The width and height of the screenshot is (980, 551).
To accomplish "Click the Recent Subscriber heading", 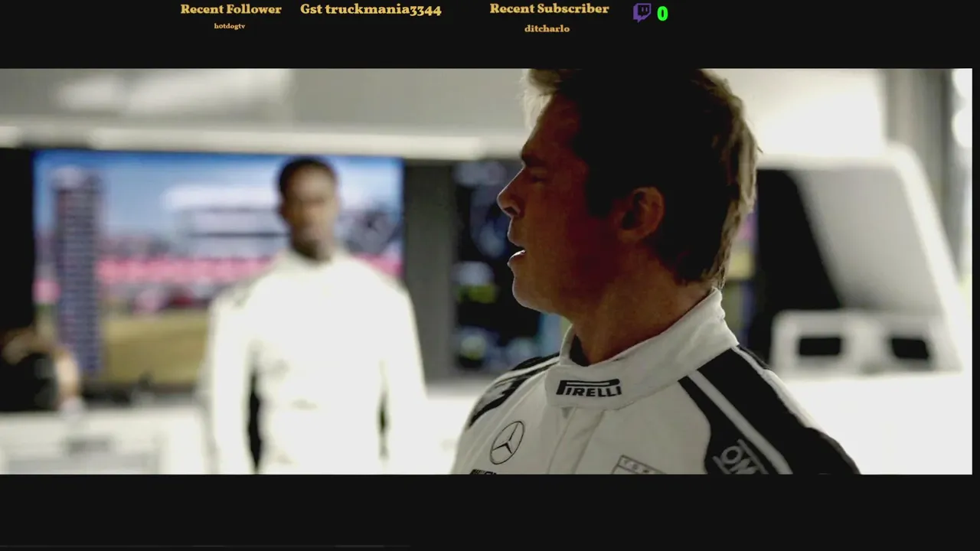I will 549,9.
